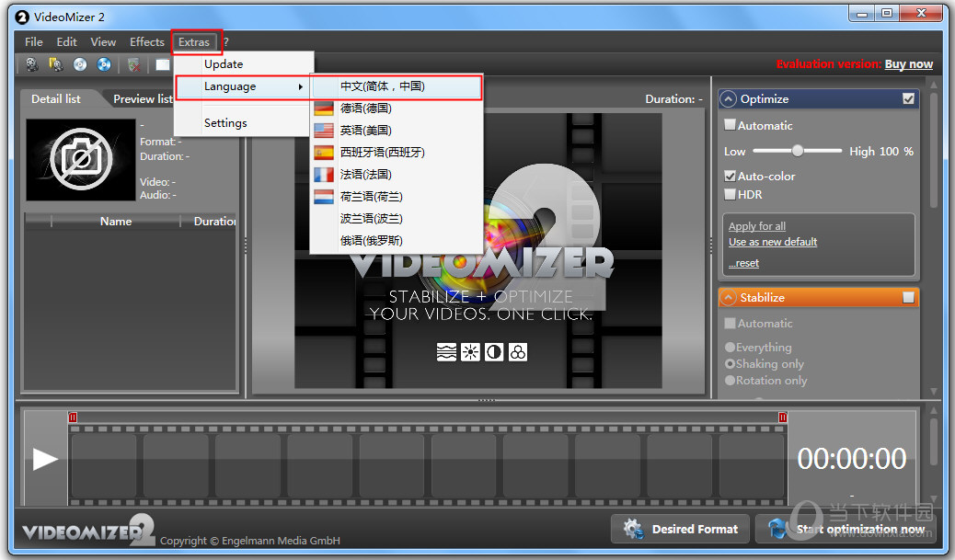Select the Shaking only radio option
Image resolution: width=955 pixels, height=560 pixels.
click(730, 363)
